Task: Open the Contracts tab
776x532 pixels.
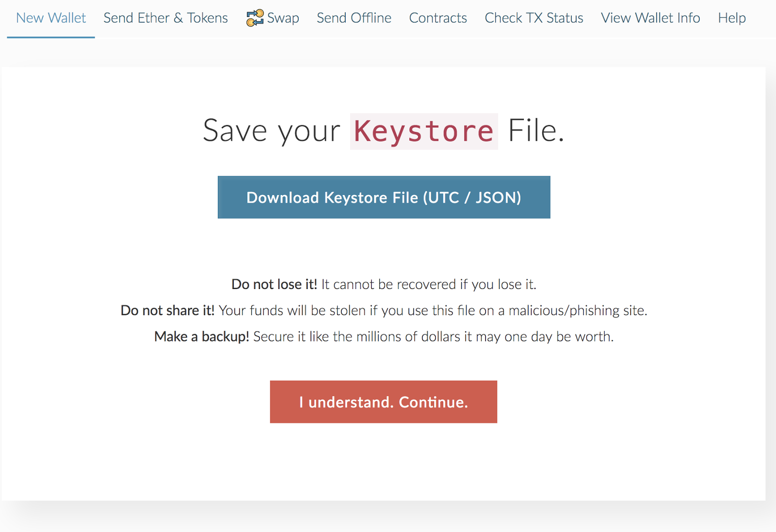Action: click(438, 18)
